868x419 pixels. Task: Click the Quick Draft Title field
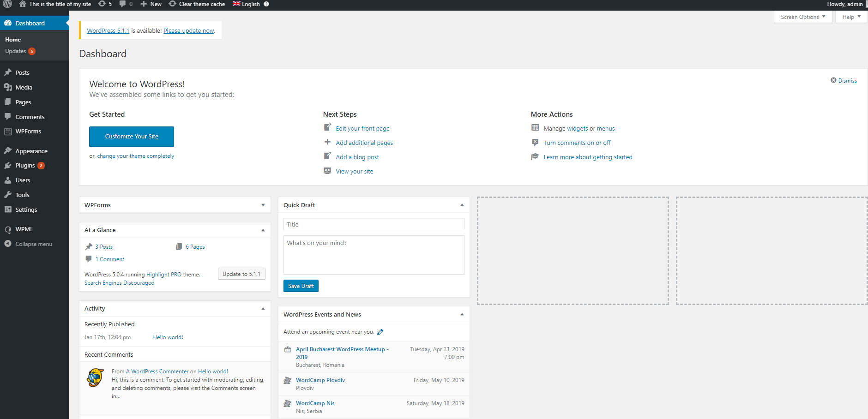point(374,224)
